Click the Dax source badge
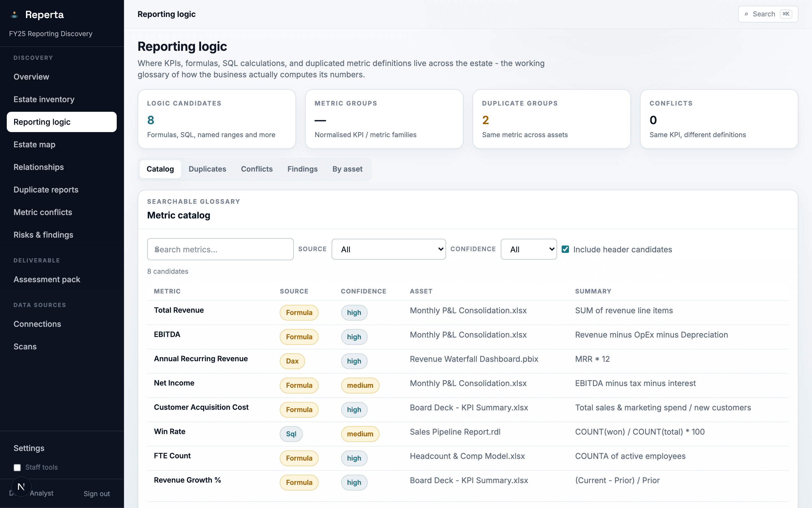 coord(292,361)
